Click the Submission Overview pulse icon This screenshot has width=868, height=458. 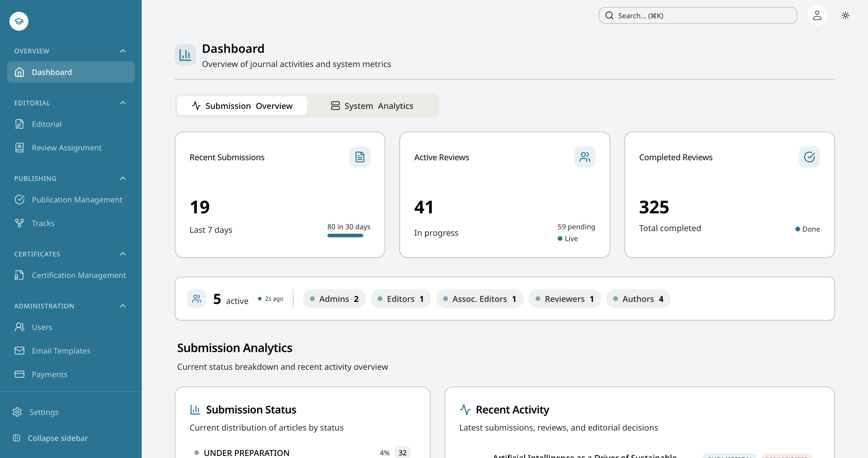click(x=196, y=106)
